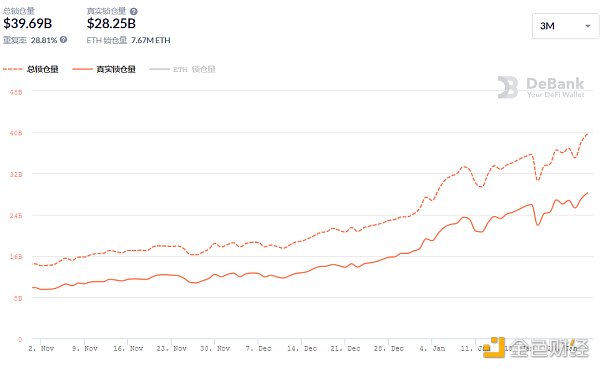600x369 pixels.
Task: Click the 40B y-axis label
Action: [x=16, y=133]
